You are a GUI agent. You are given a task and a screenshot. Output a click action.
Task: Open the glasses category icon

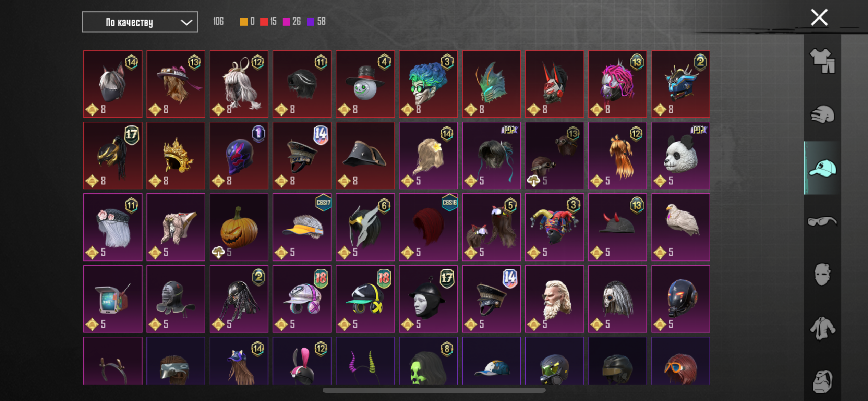click(x=822, y=221)
